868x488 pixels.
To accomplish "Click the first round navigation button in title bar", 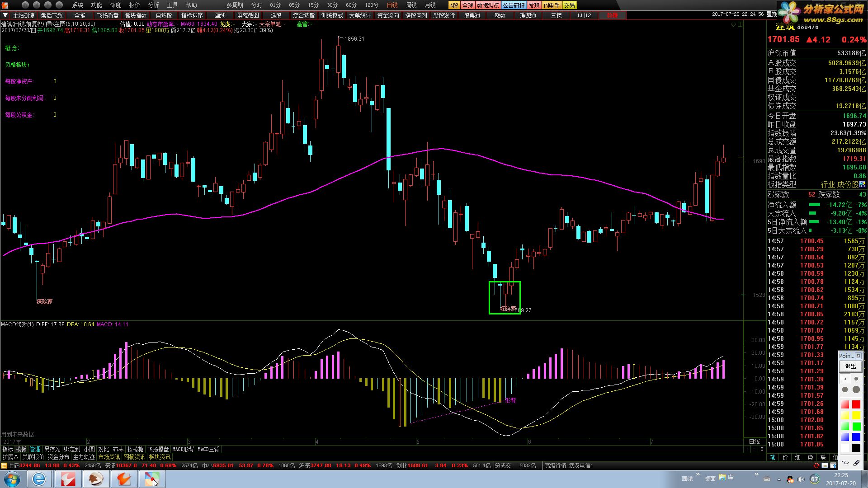I will pos(25,5).
